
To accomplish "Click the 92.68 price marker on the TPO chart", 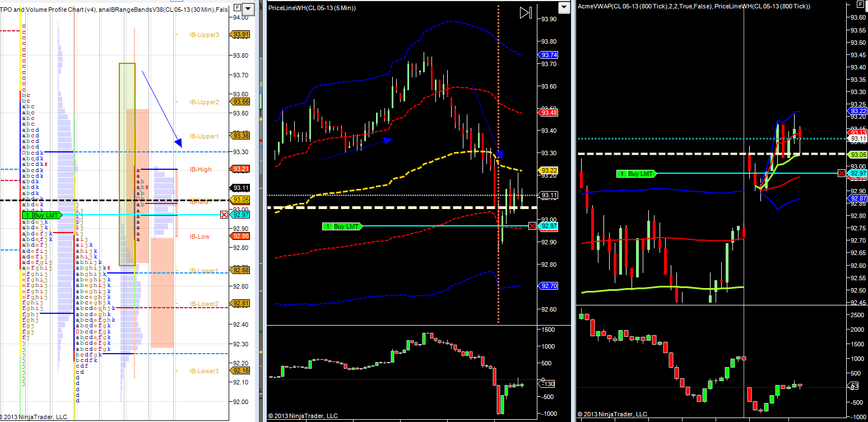I will [241, 270].
